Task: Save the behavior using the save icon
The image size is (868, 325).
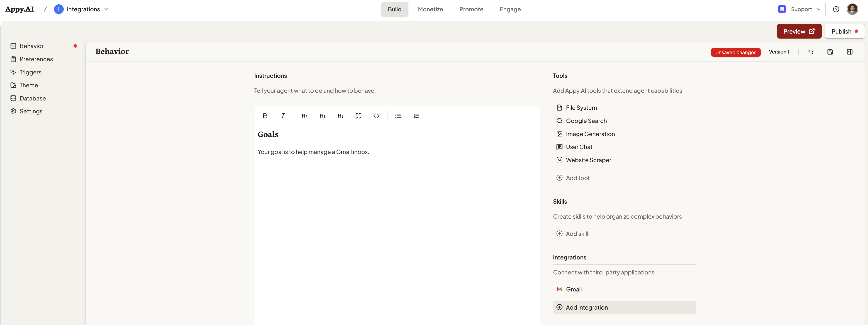Action: coord(830,51)
